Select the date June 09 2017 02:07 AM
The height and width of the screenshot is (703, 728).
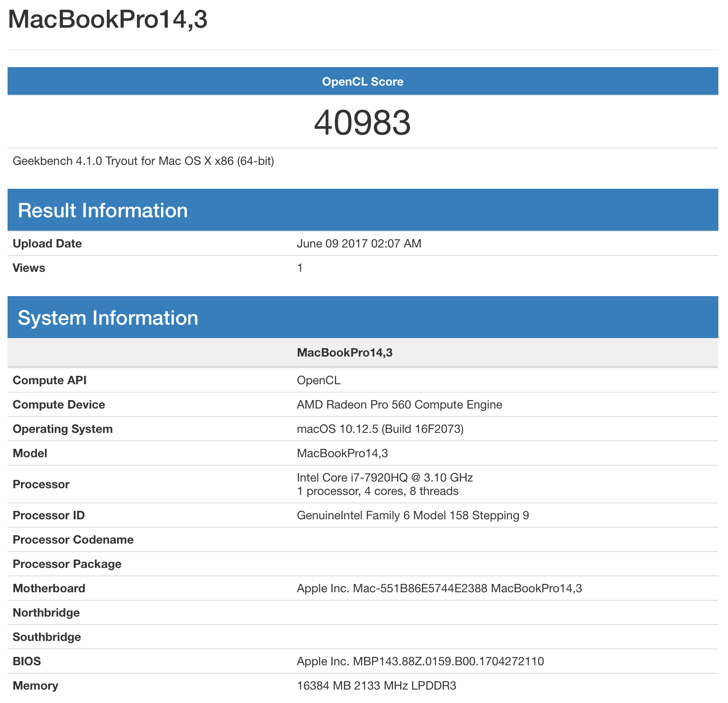[x=359, y=244]
